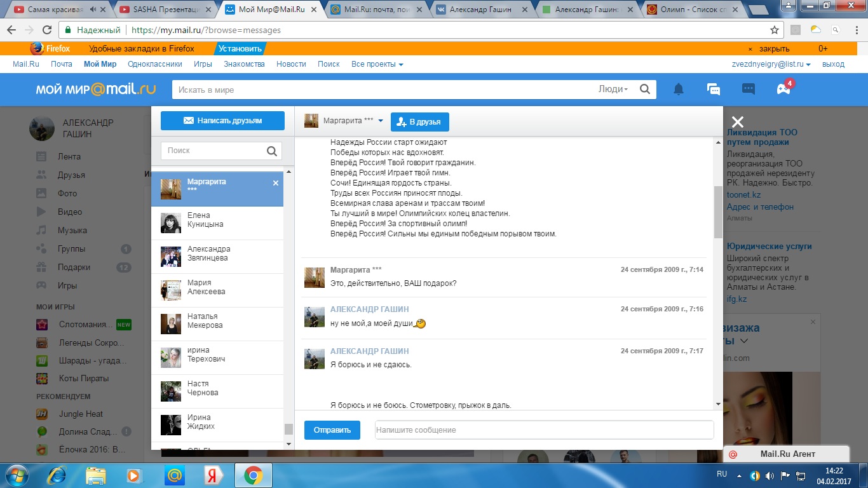Launch the Коты Пираты game
This screenshot has height=488, width=868.
tap(83, 378)
